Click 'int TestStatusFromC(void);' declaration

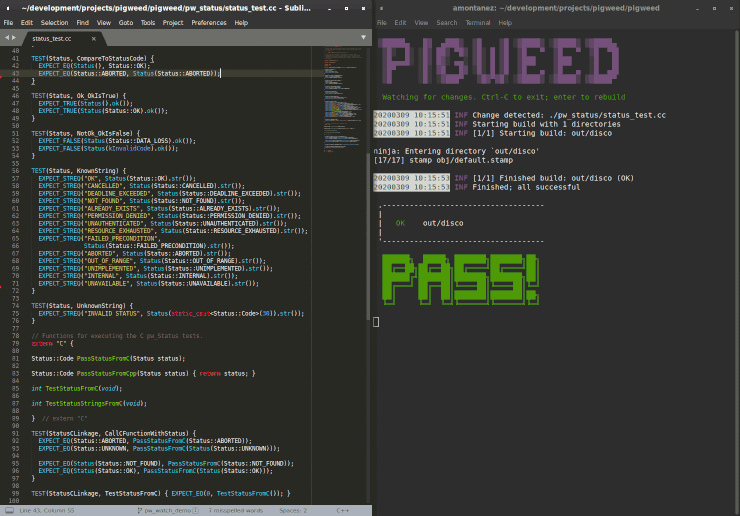pos(77,389)
